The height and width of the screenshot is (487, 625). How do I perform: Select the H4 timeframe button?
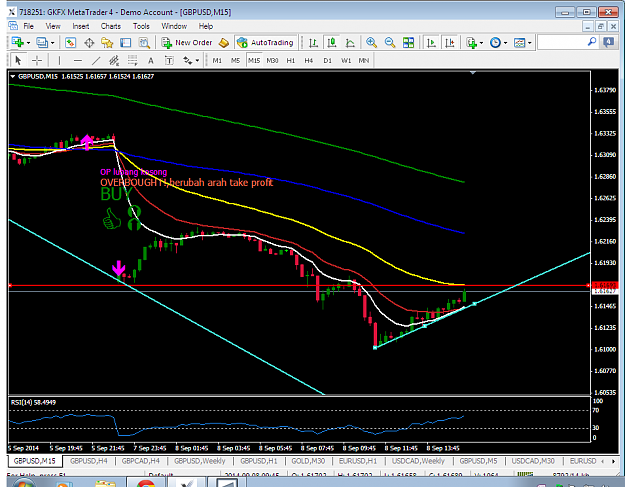(x=309, y=61)
